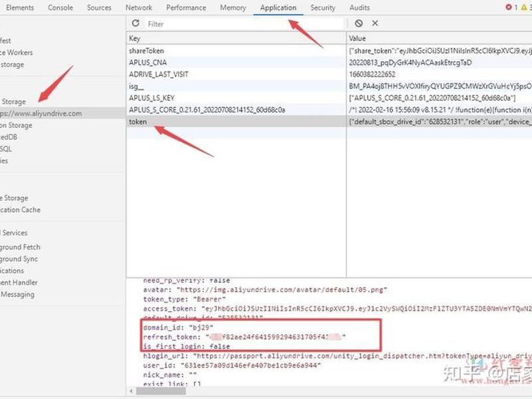Click the refresh_token value line

tap(244, 337)
